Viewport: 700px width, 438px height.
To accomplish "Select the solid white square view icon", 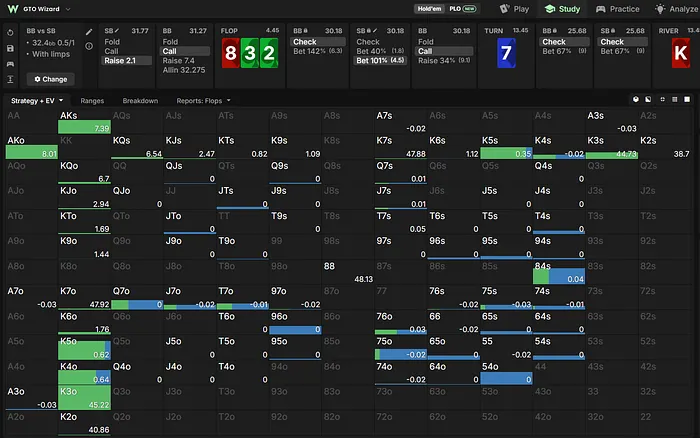I will point(687,99).
